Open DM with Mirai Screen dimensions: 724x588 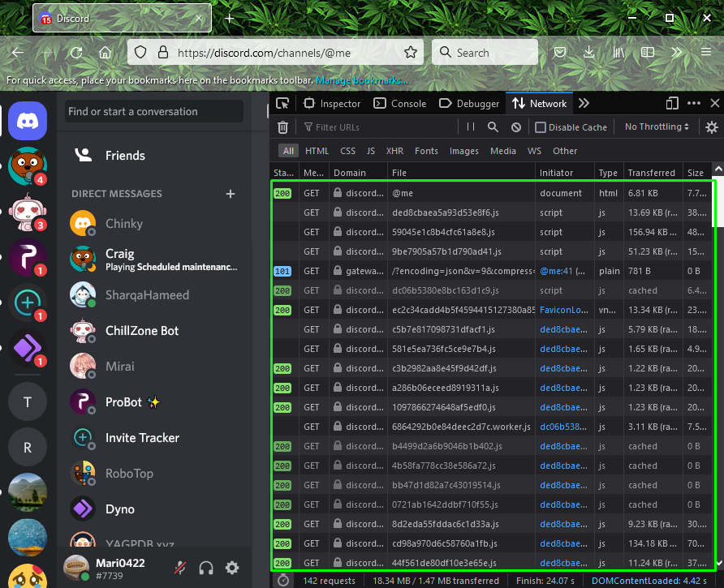(156, 367)
